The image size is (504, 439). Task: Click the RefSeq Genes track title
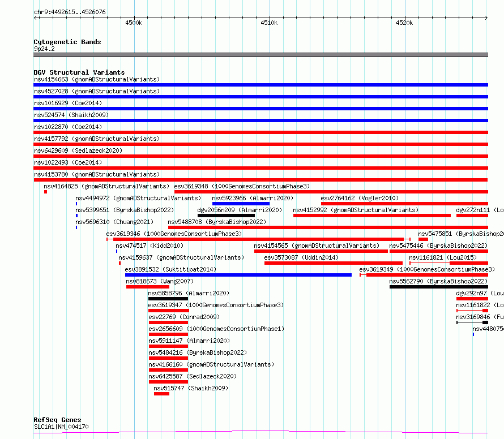tap(57, 420)
